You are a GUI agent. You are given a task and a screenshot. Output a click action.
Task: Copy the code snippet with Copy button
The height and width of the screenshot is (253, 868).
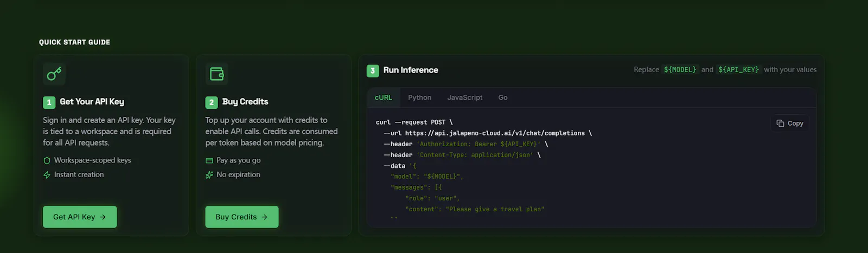click(x=790, y=124)
